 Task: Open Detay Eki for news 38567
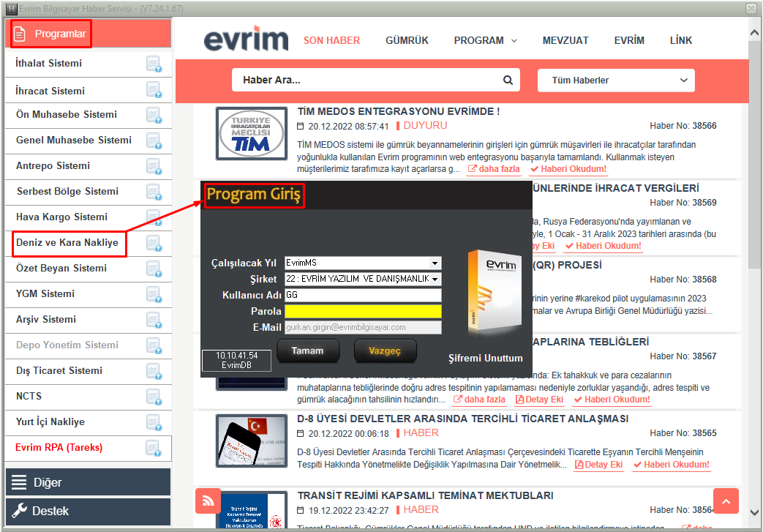pyautogui.click(x=539, y=400)
